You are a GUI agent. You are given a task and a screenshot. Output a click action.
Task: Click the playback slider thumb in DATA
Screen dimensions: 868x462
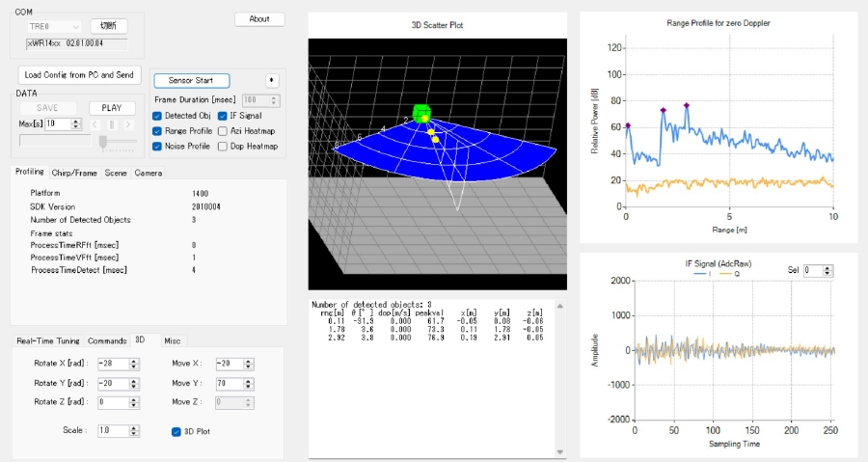103,141
